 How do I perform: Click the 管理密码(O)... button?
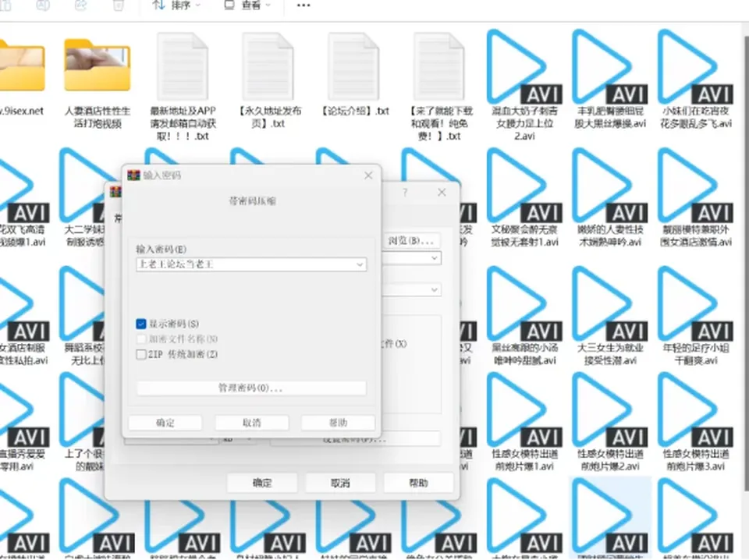pos(251,388)
